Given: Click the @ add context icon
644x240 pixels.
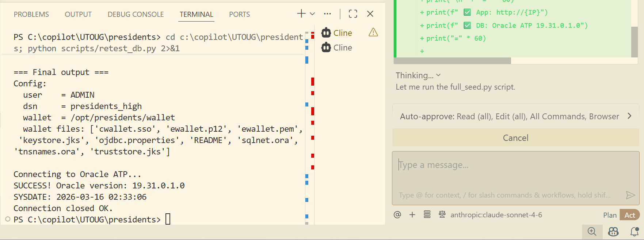Looking at the screenshot, I should click(x=397, y=215).
